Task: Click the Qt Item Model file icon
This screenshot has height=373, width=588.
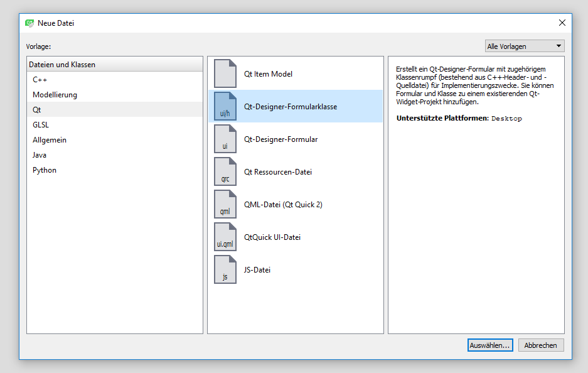Action: 225,73
